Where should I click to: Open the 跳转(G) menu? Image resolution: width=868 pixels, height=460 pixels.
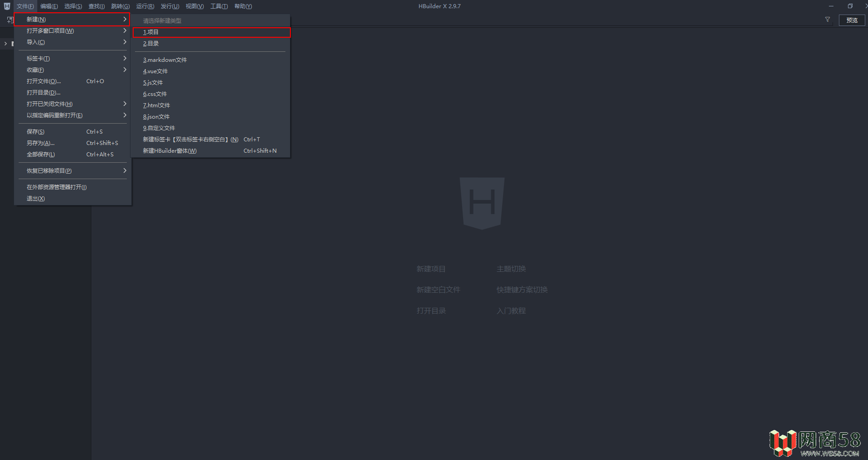pos(120,6)
